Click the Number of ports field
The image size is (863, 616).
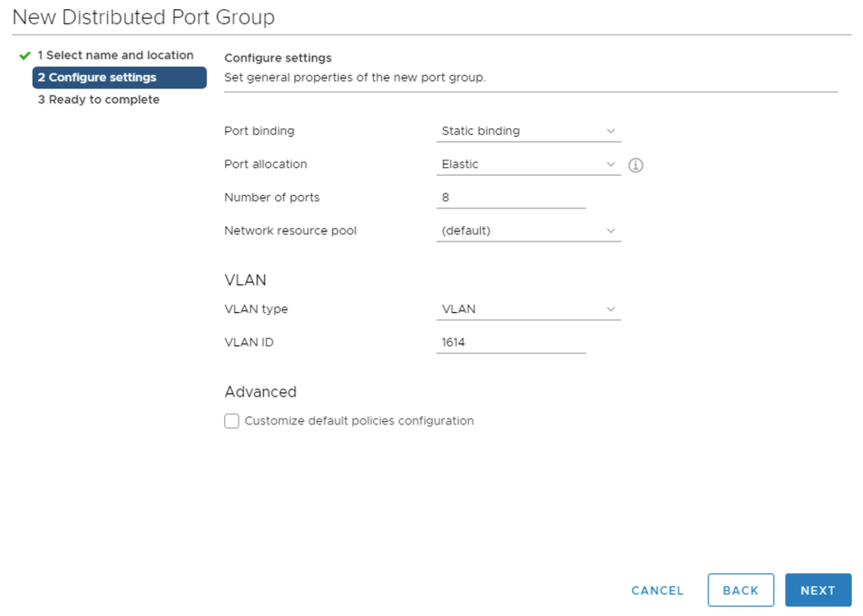tap(510, 197)
